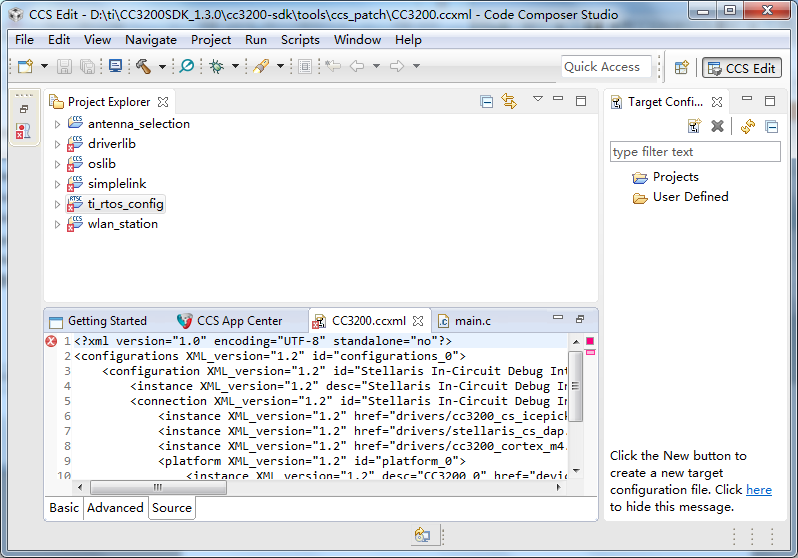
Task: Click the editor vertical scrollbar thumb
Action: [576, 386]
